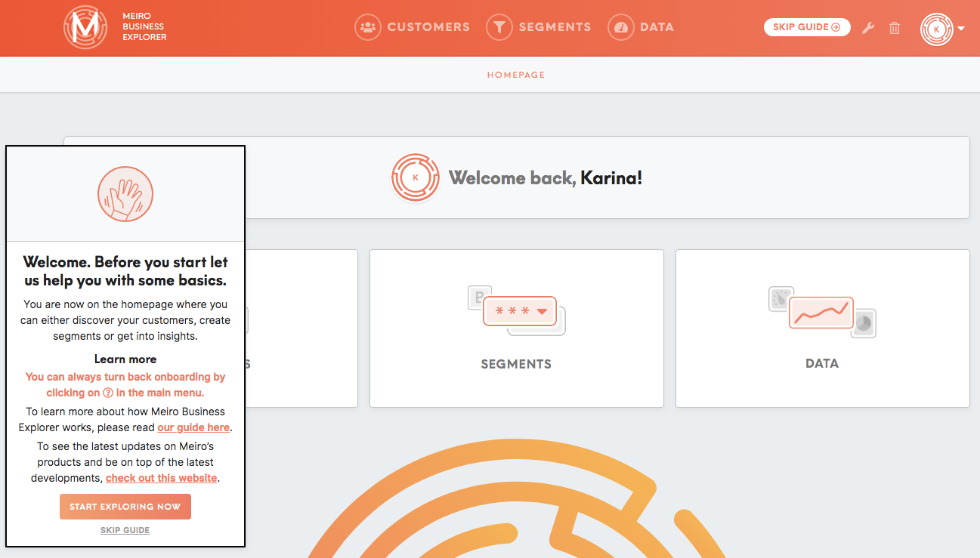The width and height of the screenshot is (980, 558).
Task: Open the wrench settings icon
Action: point(868,28)
